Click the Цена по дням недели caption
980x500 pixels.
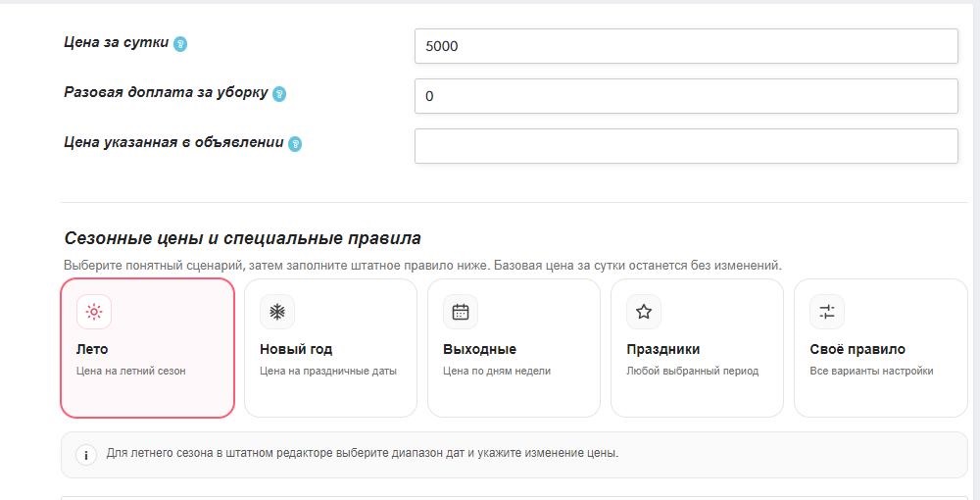497,372
